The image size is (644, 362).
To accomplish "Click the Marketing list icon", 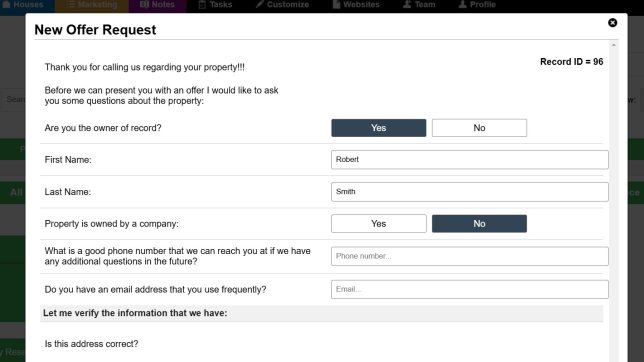I will click(71, 5).
